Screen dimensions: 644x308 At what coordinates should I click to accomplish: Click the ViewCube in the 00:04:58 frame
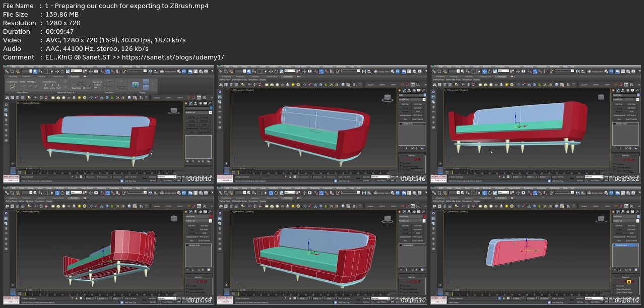click(174, 218)
